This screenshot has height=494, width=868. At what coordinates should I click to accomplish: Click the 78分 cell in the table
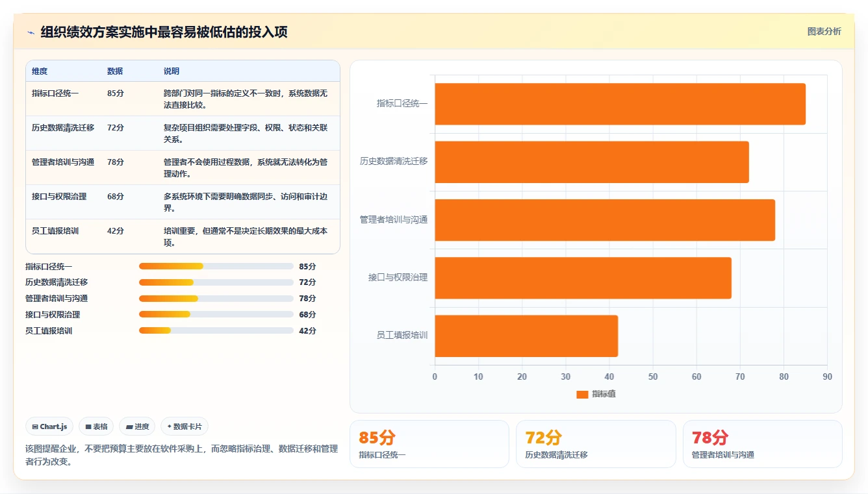(x=116, y=162)
